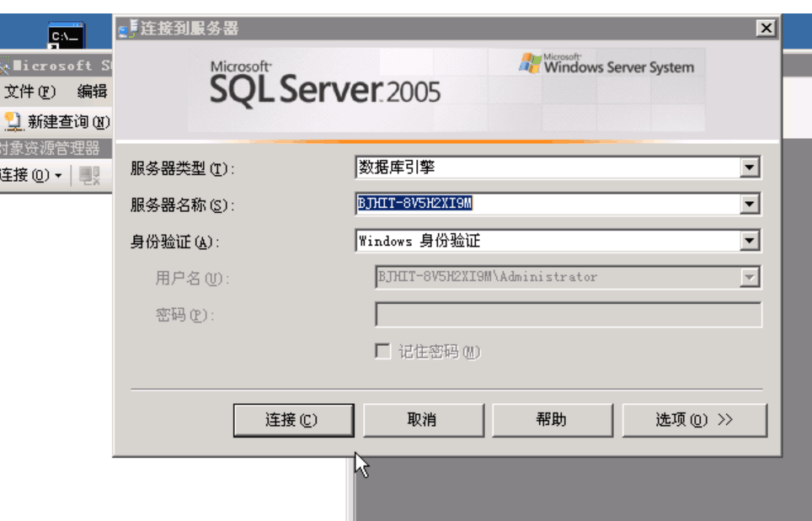
Task: Click the 新建查询(N) toolbar icon
Action: click(13, 122)
